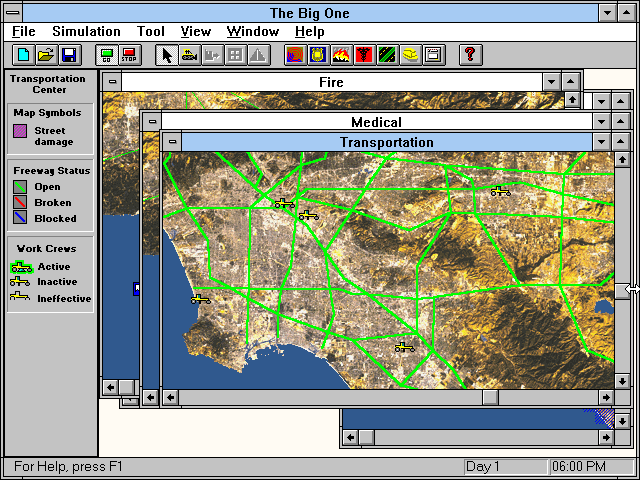This screenshot has height=480, width=640.
Task: Click the Medical window left scroll arrow
Action: (x=151, y=397)
